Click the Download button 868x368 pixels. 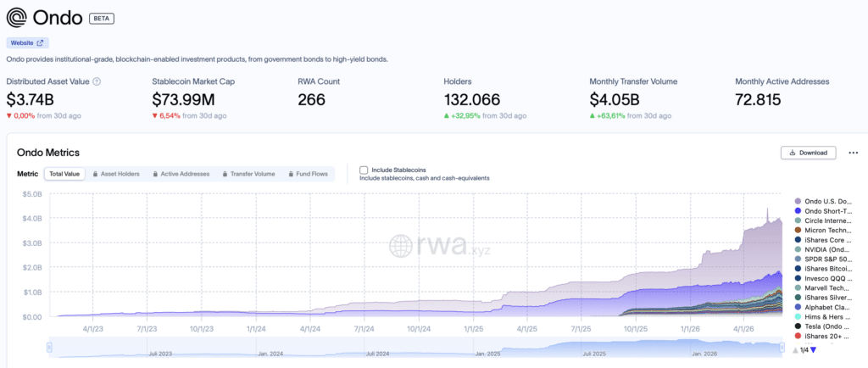click(x=808, y=153)
